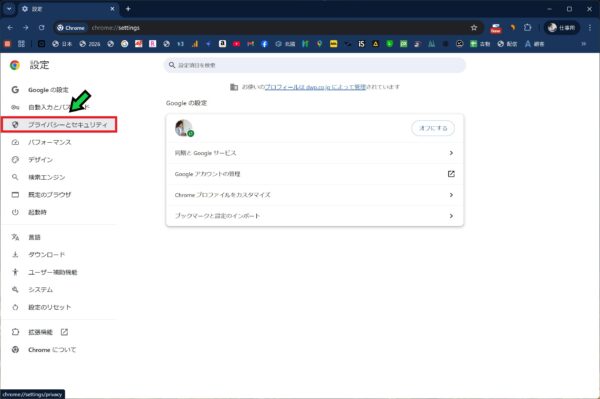Screen dimensions: 600x399
Task: Click the address bar showing chrome://settings
Action: pyautogui.click(x=268, y=28)
